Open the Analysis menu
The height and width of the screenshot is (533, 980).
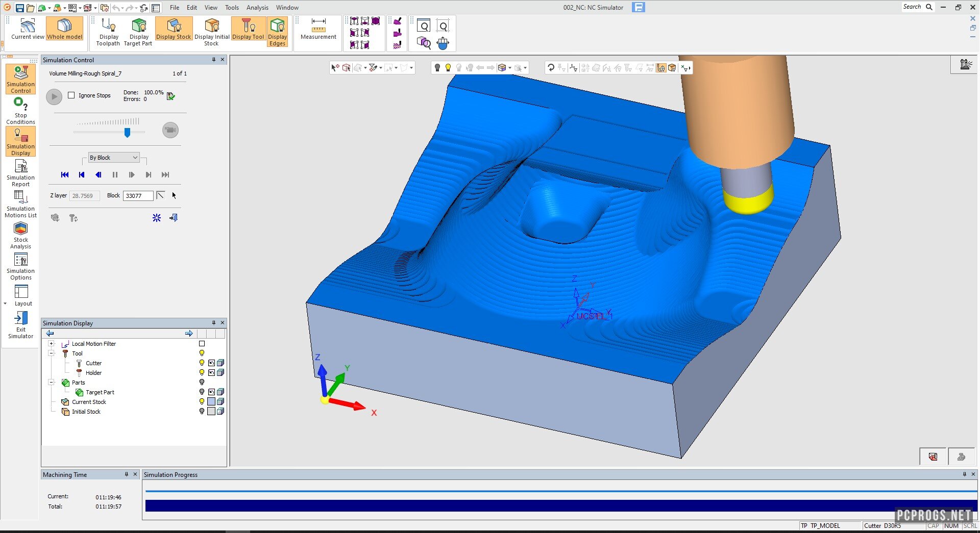coord(257,8)
